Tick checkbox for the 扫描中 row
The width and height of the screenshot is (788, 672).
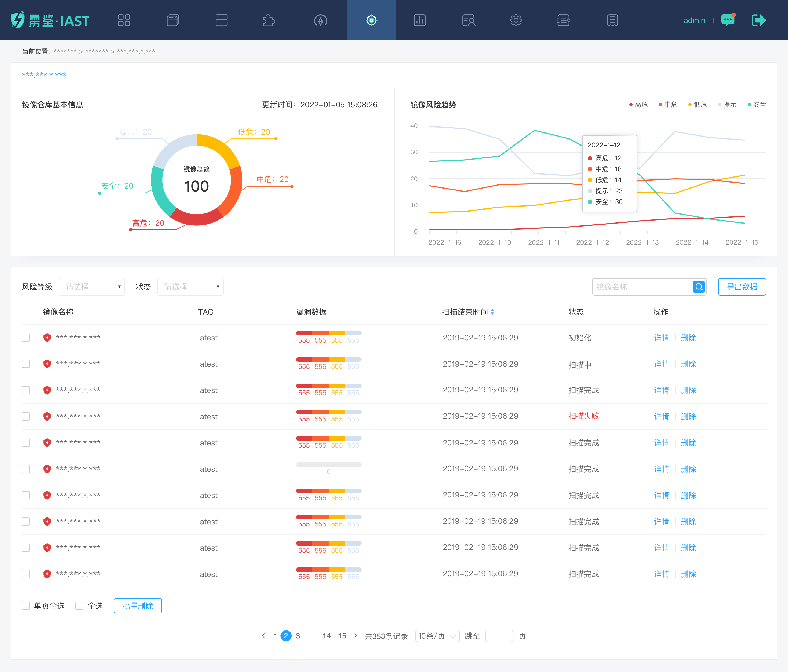[x=26, y=364]
